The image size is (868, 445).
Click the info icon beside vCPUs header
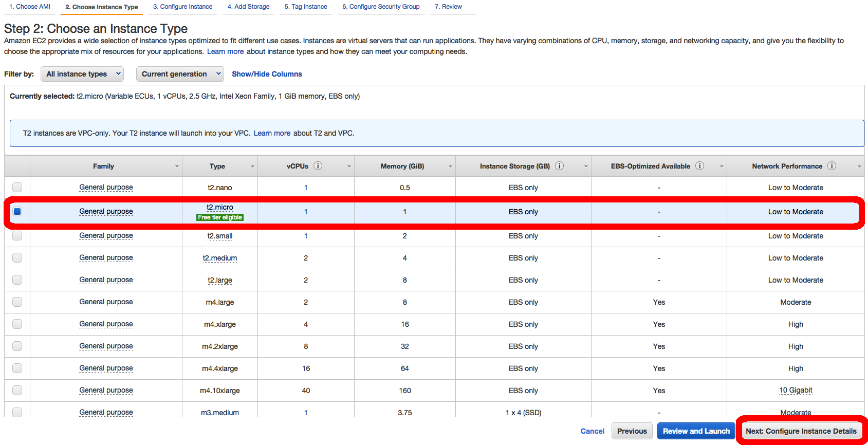(x=318, y=166)
